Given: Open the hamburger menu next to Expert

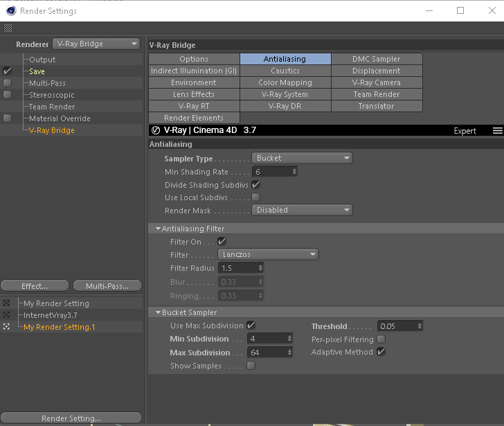Looking at the screenshot, I should [x=498, y=130].
